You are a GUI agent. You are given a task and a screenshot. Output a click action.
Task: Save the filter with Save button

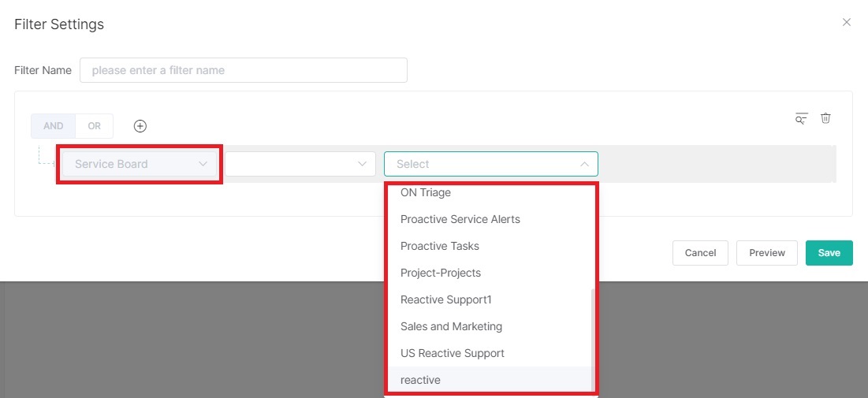click(829, 253)
